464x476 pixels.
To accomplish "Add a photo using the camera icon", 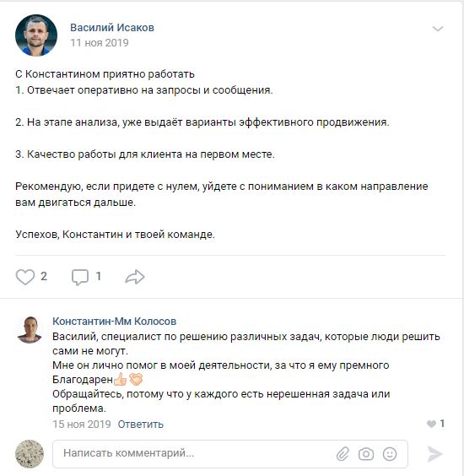I will click(366, 454).
